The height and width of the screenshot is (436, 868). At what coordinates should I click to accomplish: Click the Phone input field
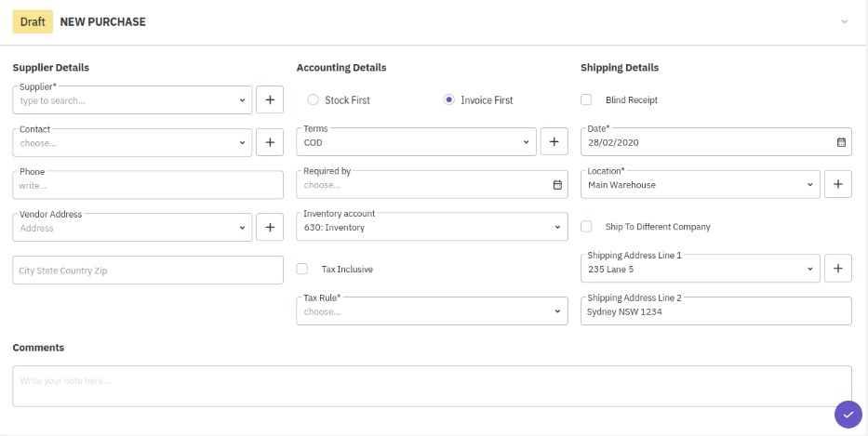(x=149, y=185)
